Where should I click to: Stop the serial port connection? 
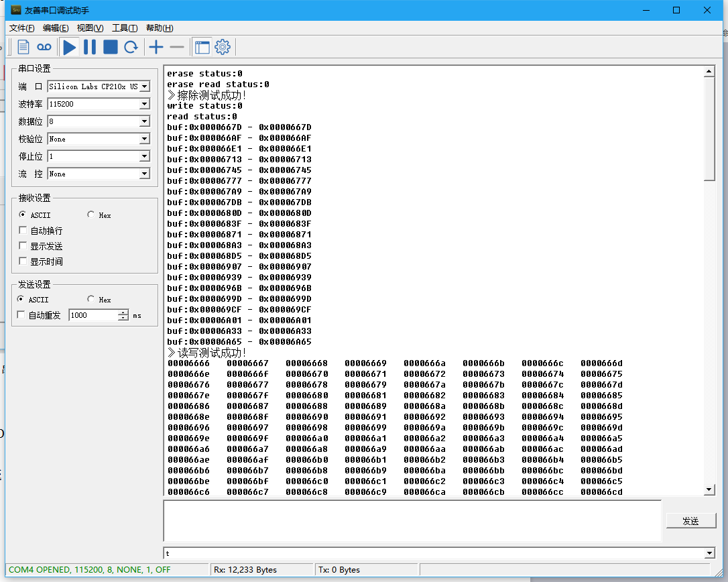coord(110,47)
